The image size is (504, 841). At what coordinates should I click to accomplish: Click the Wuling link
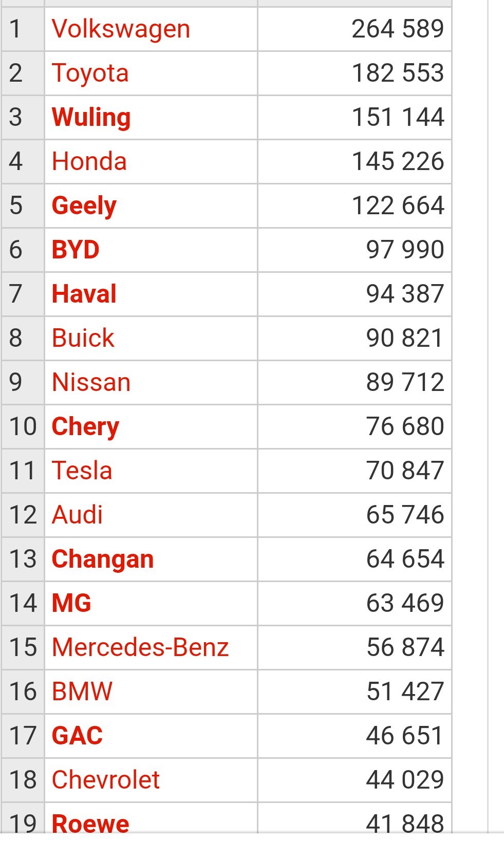(91, 118)
